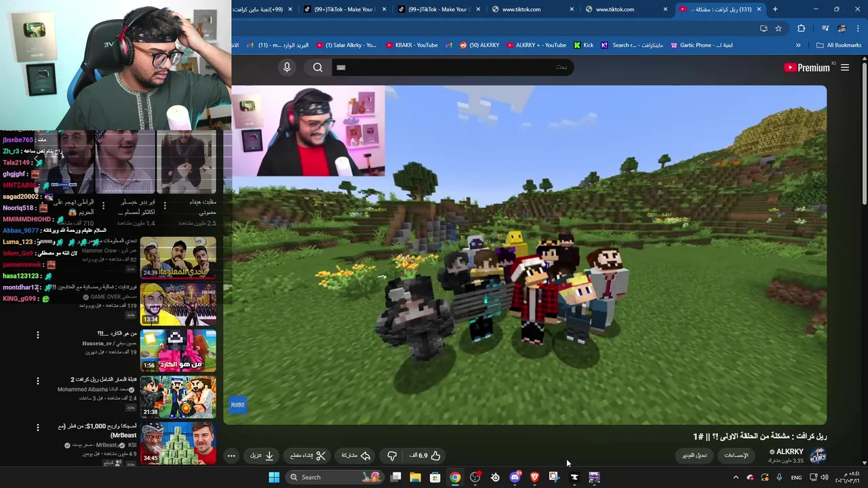Expand the hidden bookmarks chevron
The image size is (868, 488).
click(798, 45)
